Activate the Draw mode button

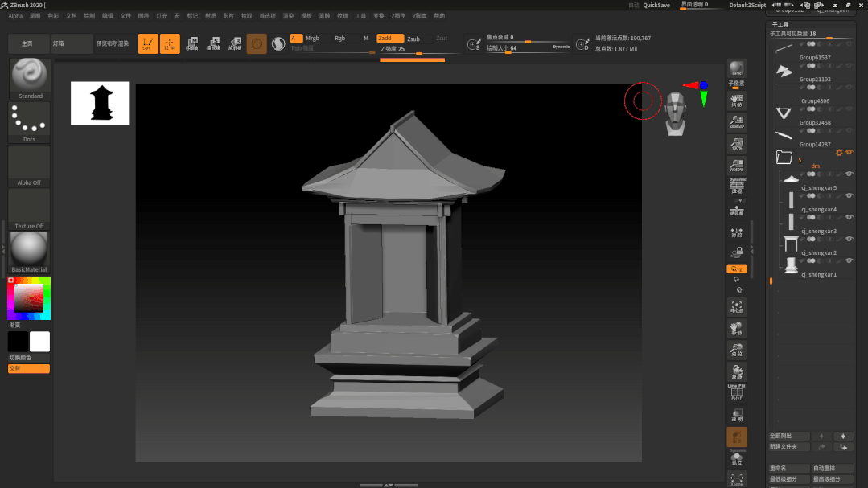[170, 44]
